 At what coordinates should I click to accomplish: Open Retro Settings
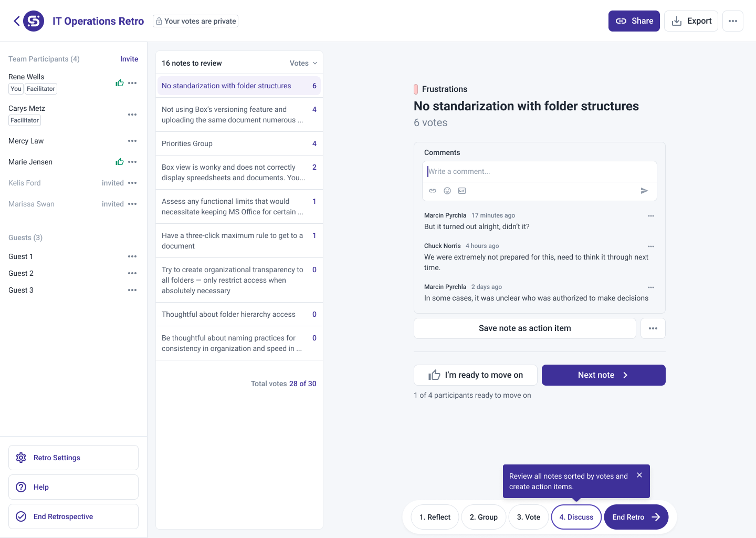tap(73, 458)
